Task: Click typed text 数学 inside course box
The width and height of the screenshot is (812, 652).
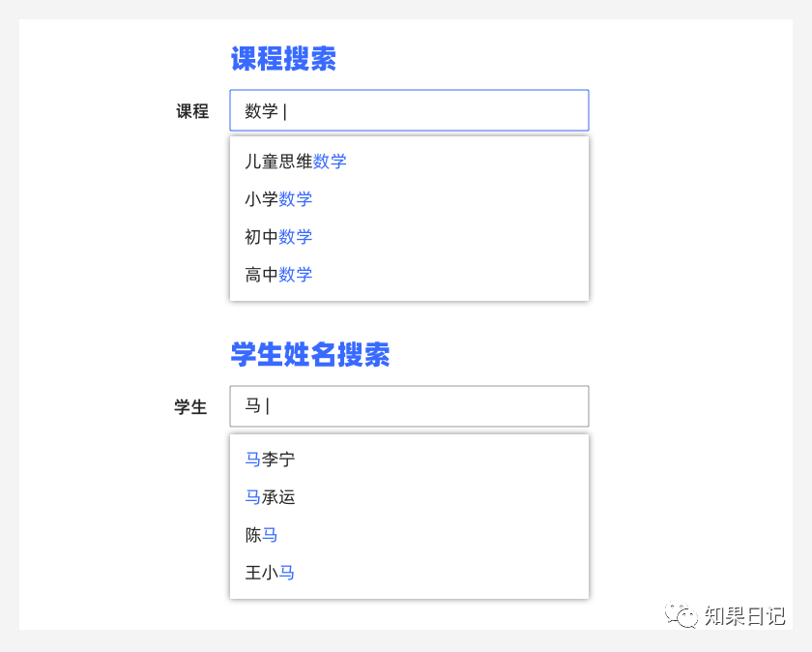Action: [x=261, y=111]
